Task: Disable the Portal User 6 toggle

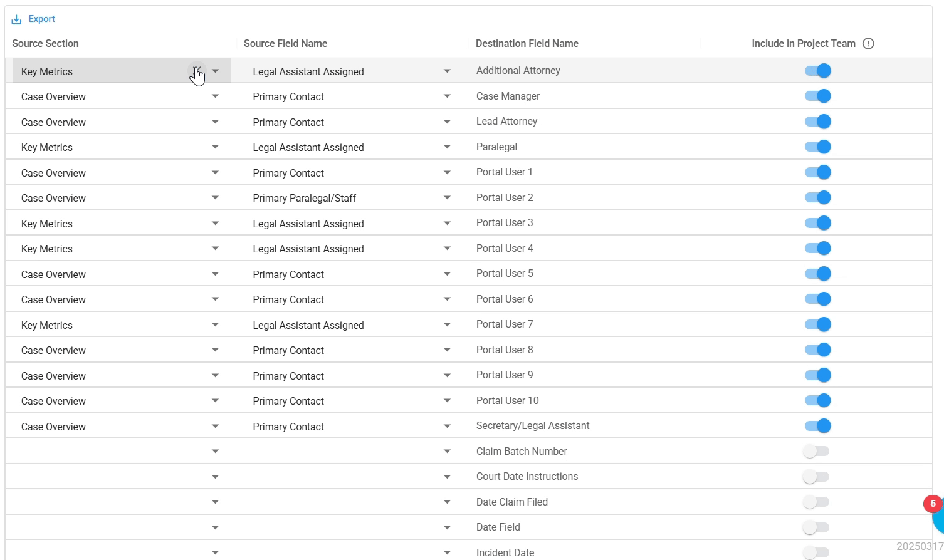Action: (x=818, y=299)
